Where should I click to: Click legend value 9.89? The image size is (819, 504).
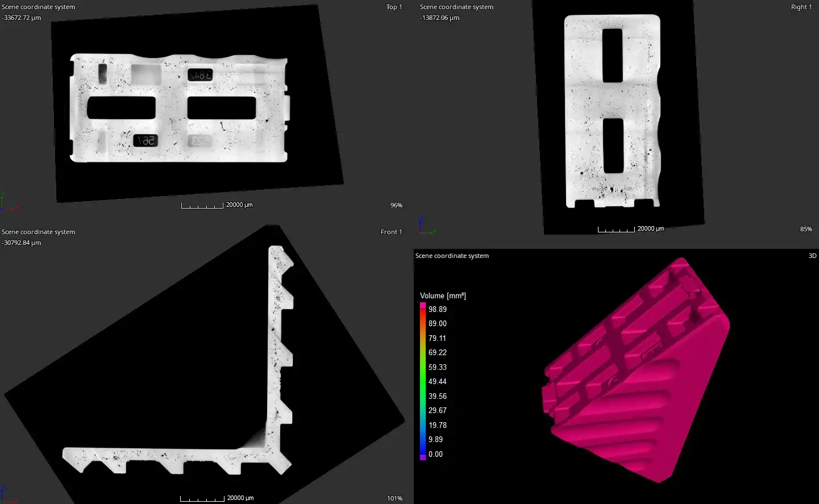coord(435,440)
